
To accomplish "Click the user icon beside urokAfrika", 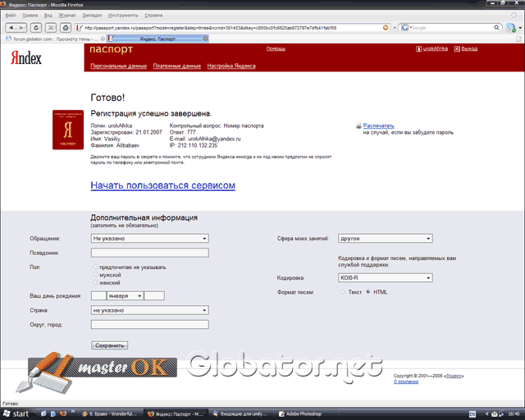I will [x=418, y=49].
